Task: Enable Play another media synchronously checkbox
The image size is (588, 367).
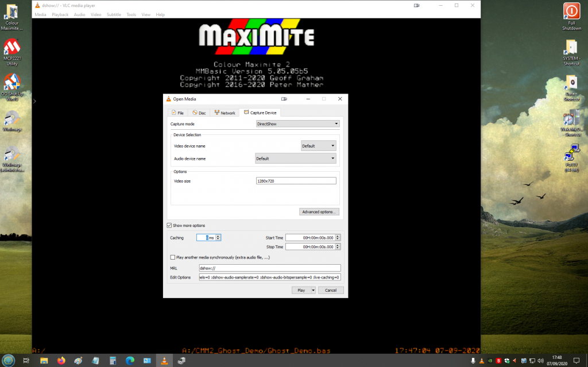Action: click(172, 257)
